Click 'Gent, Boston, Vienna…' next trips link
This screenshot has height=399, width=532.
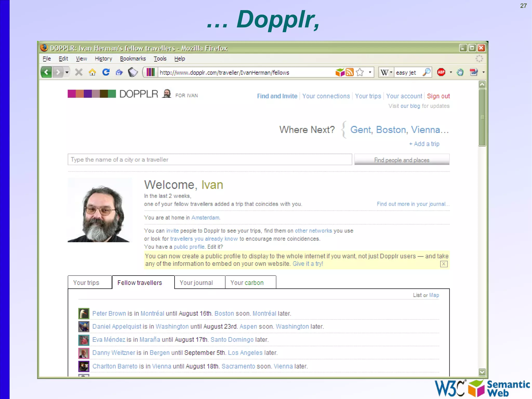400,130
